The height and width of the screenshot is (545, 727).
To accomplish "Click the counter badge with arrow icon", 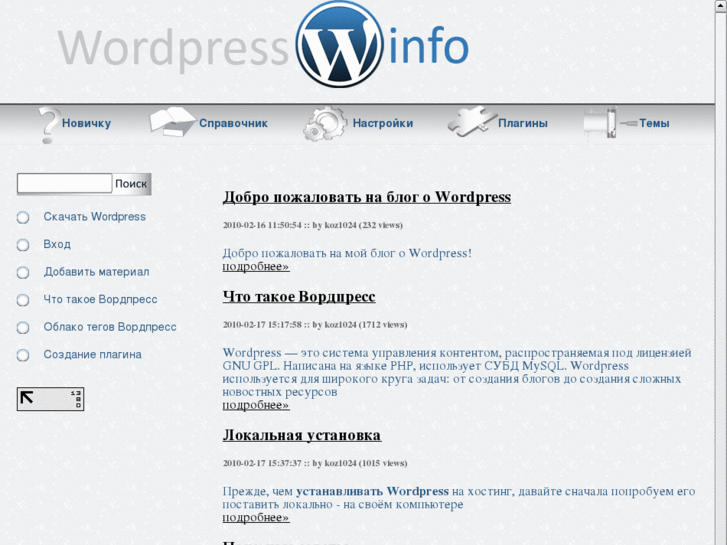I will [50, 399].
